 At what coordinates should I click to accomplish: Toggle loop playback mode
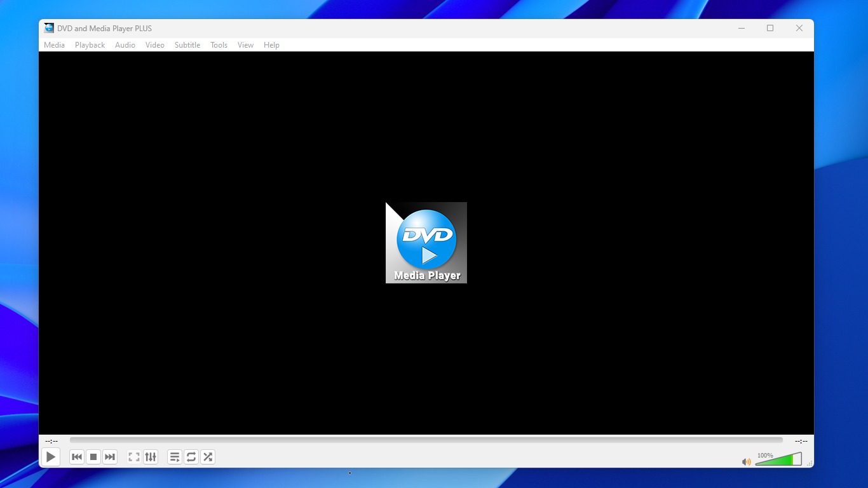pos(191,456)
